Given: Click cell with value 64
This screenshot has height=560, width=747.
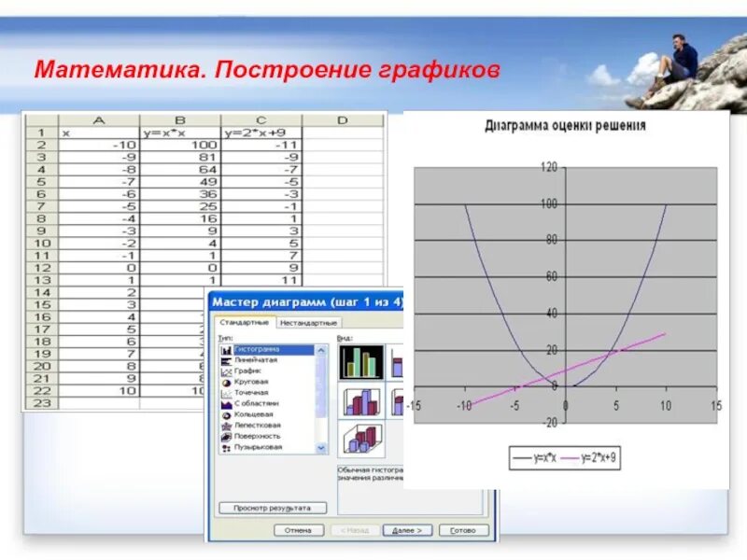Looking at the screenshot, I should [180, 170].
